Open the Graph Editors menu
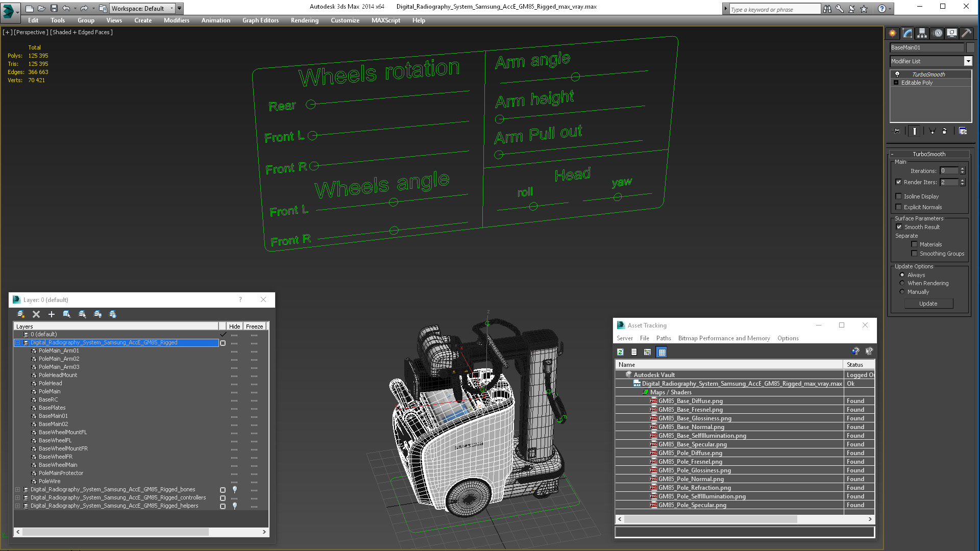This screenshot has height=551, width=980. pos(260,20)
